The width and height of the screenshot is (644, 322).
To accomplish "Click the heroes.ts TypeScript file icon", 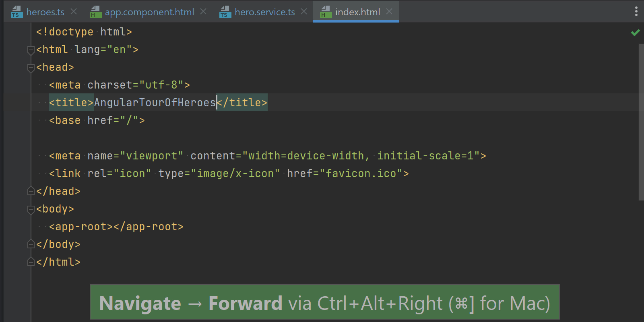I will (17, 12).
